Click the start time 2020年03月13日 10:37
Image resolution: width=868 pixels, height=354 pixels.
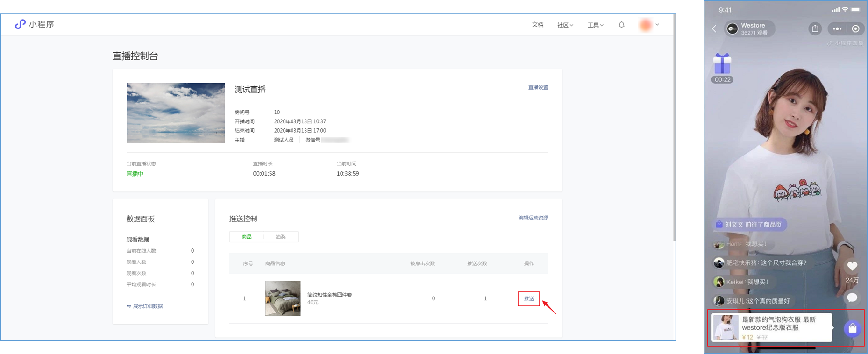(300, 121)
